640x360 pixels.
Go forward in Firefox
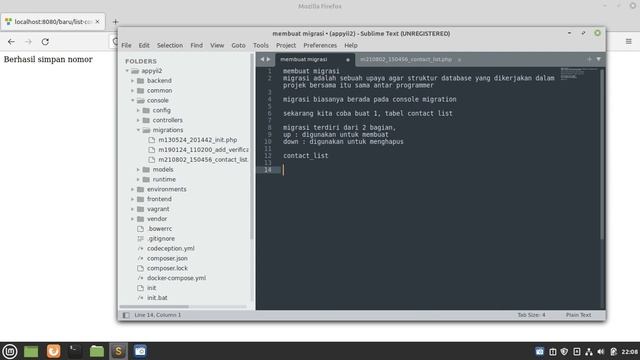pyautogui.click(x=28, y=42)
